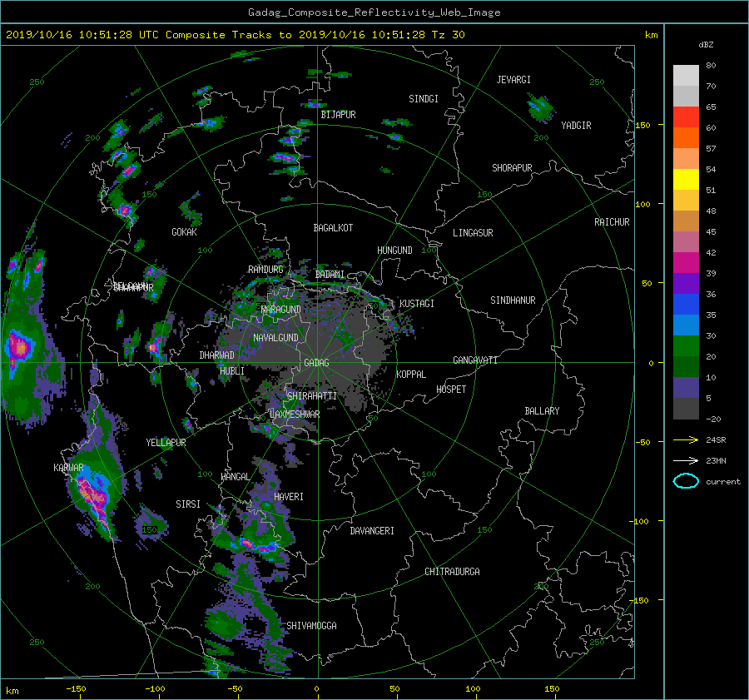Select the HAVERI label

coord(289,497)
